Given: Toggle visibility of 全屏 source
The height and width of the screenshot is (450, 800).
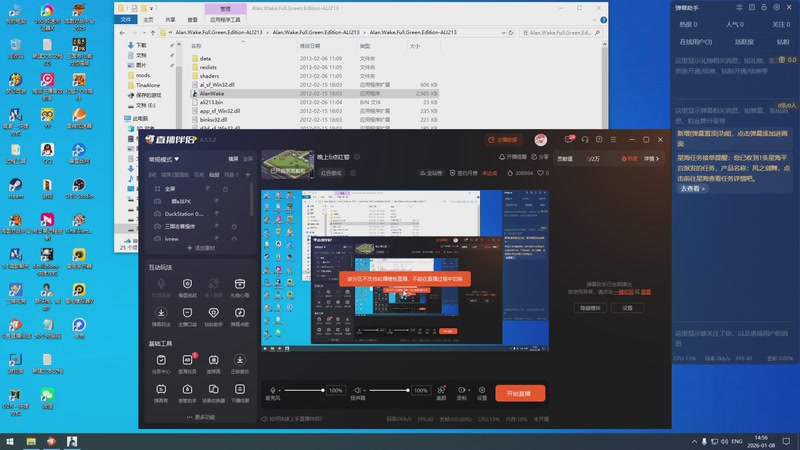Looking at the screenshot, I should point(208,189).
